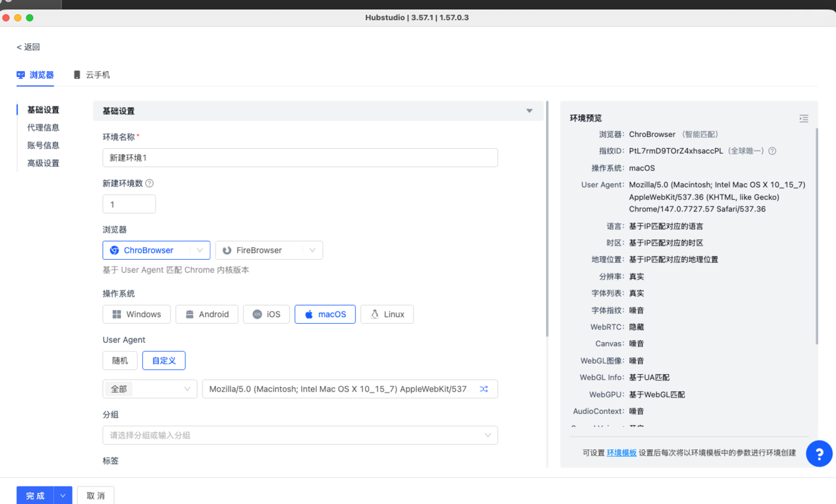The width and height of the screenshot is (836, 504).
Task: Click the 完成 button
Action: 35,496
